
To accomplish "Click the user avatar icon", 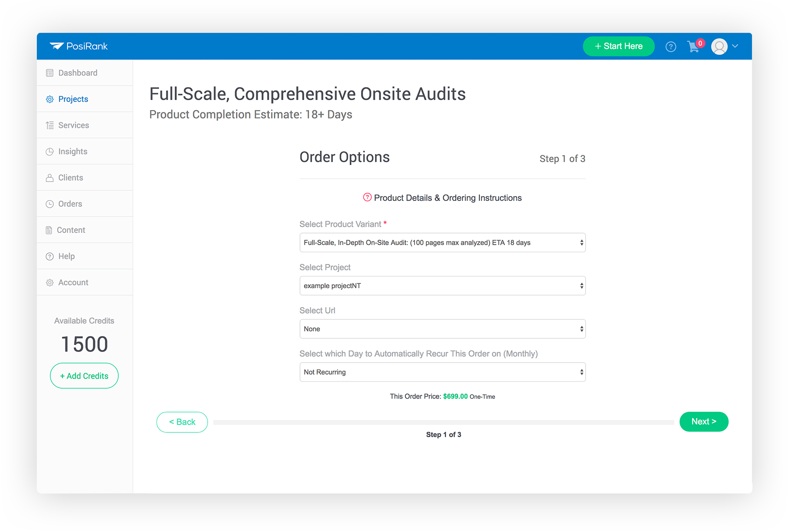I will click(x=719, y=46).
